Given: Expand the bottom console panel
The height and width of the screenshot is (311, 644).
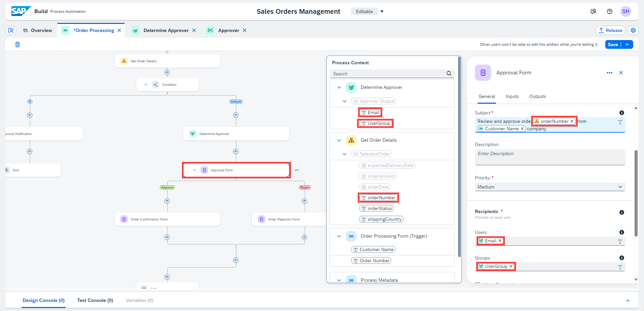Looking at the screenshot, I should [x=628, y=301].
